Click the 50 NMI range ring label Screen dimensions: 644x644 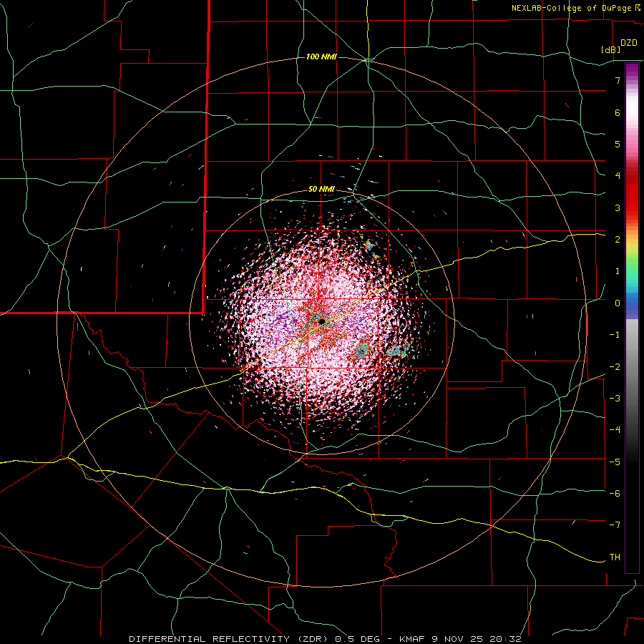[321, 189]
